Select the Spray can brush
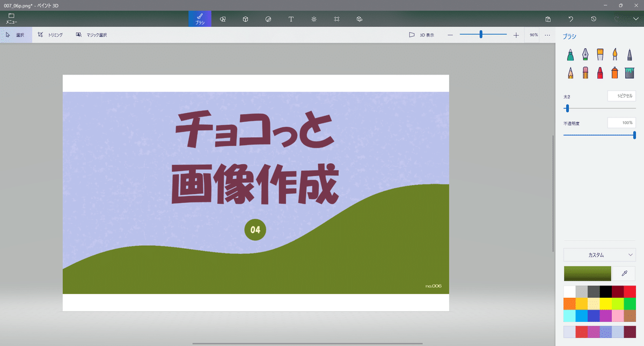Screen dimensions: 644x346 [x=615, y=72]
